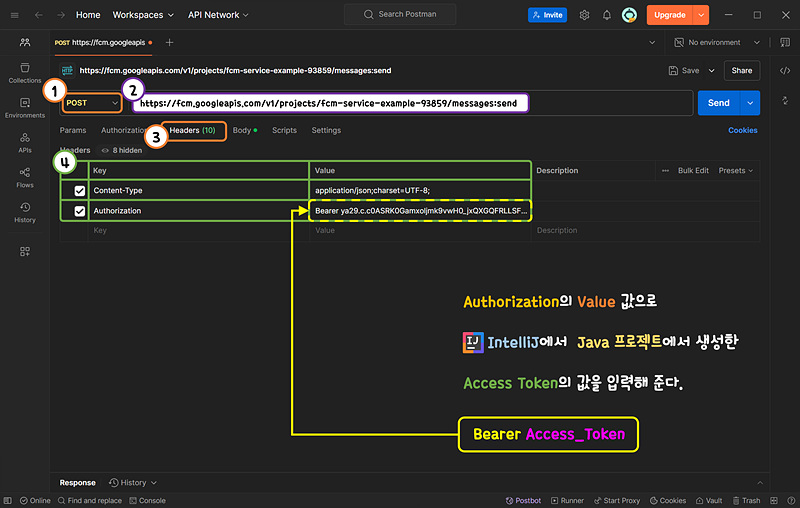
Task: Open Trash in status bar
Action: coord(746,500)
